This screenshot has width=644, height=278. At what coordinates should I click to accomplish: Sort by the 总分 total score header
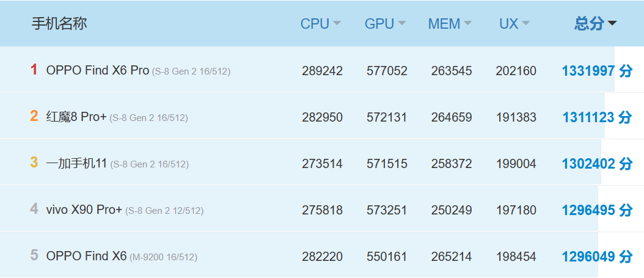coord(595,24)
